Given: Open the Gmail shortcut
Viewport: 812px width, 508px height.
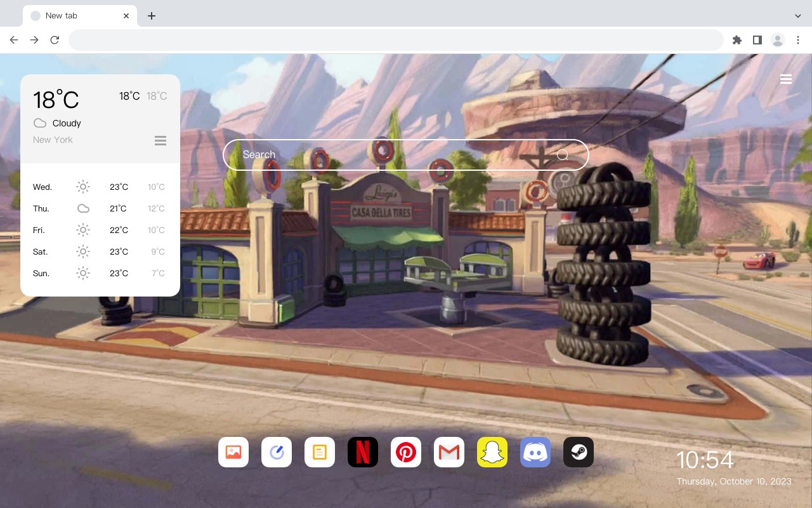Looking at the screenshot, I should tap(449, 452).
